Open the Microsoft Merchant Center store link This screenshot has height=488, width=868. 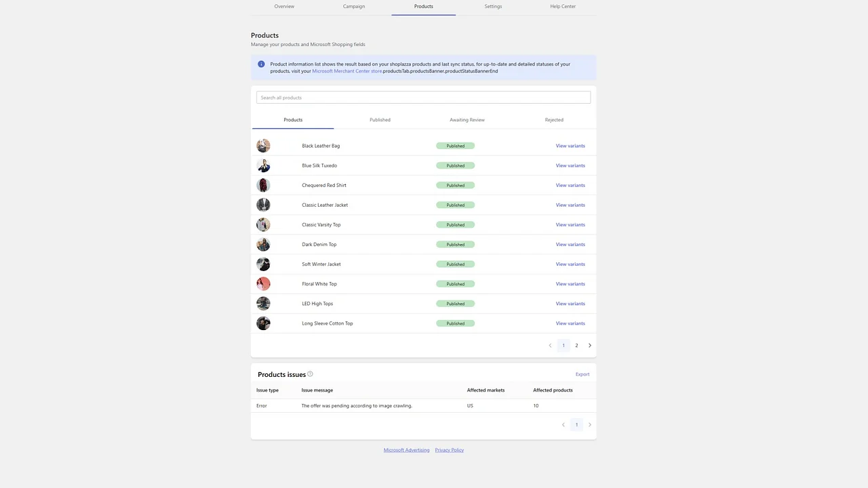[347, 70]
